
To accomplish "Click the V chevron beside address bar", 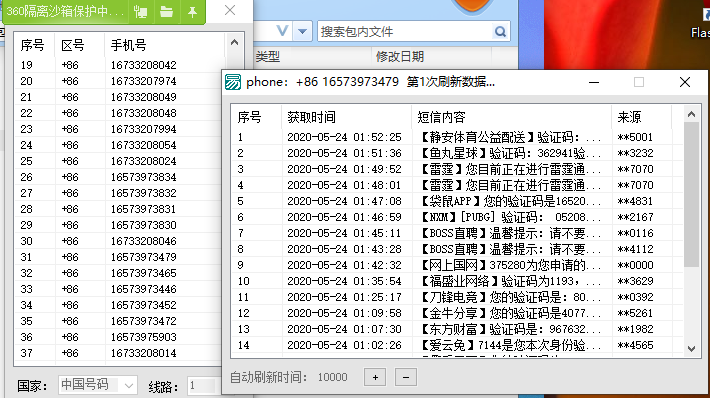I will tap(283, 31).
